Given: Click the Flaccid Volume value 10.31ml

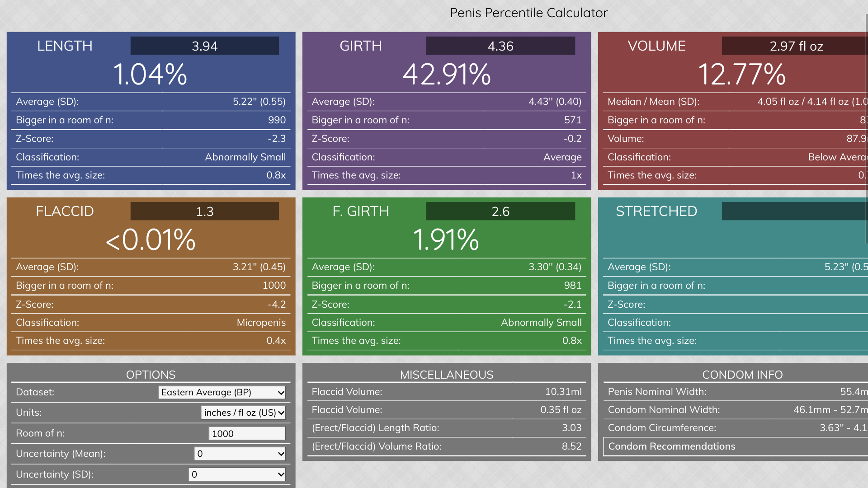Looking at the screenshot, I should 563,392.
